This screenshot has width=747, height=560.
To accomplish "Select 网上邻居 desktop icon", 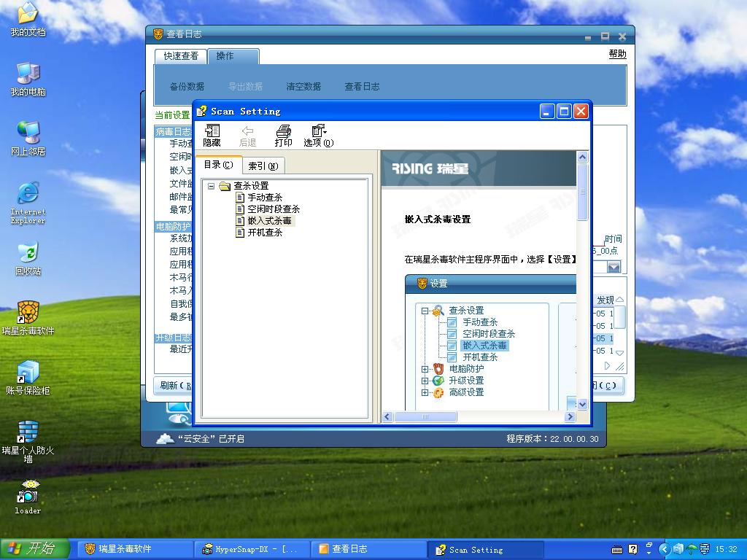I will coord(28,139).
